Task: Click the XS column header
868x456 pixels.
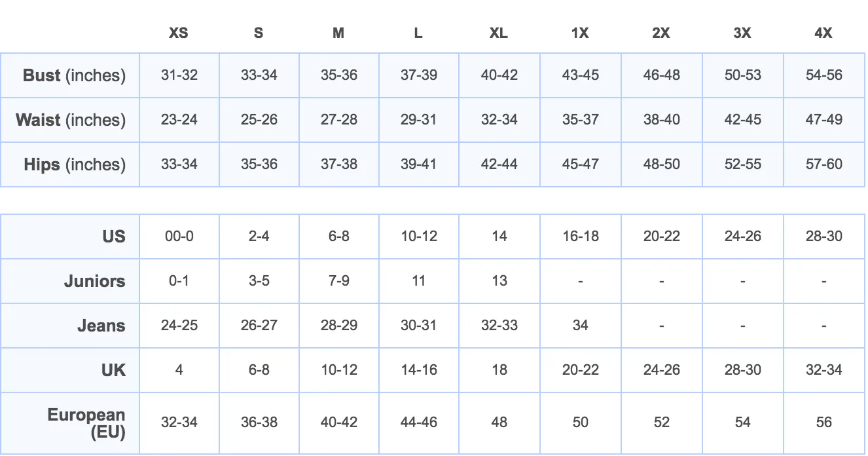Action: click(x=179, y=33)
